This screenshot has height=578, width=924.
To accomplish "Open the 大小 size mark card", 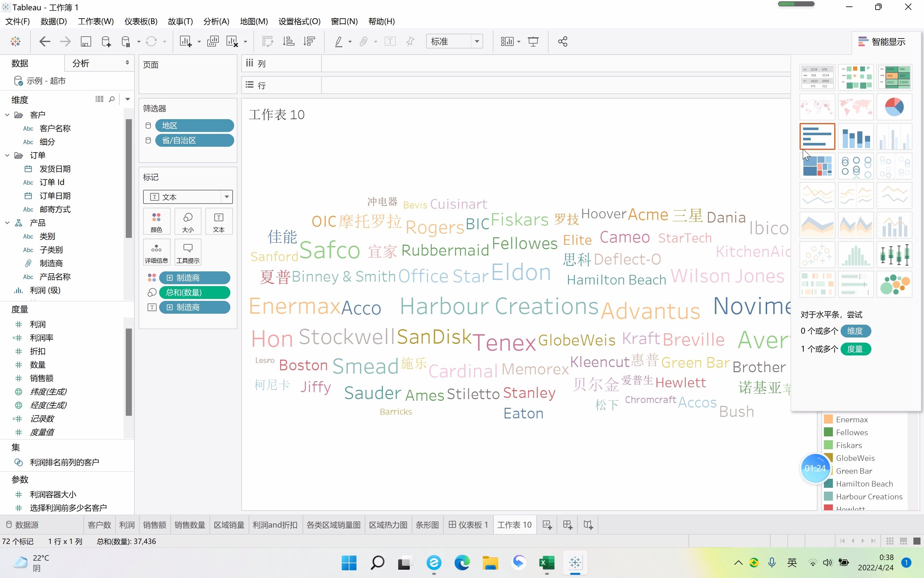I will point(187,221).
